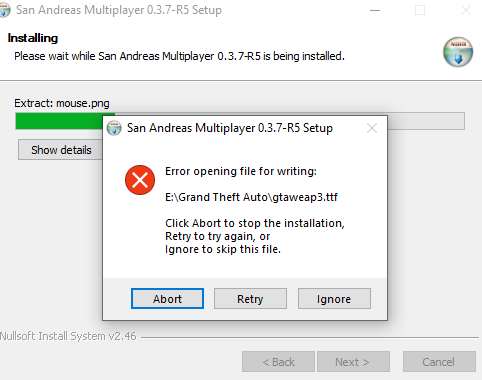The image size is (482, 380).
Task: Click the Nullsoft Install System v2.46 text
Action: 68,336
